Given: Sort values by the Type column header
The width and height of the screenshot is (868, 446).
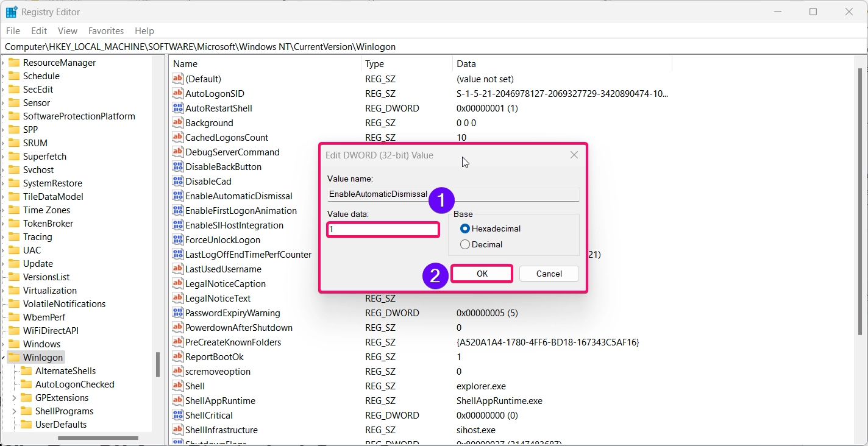Looking at the screenshot, I should click(407, 63).
